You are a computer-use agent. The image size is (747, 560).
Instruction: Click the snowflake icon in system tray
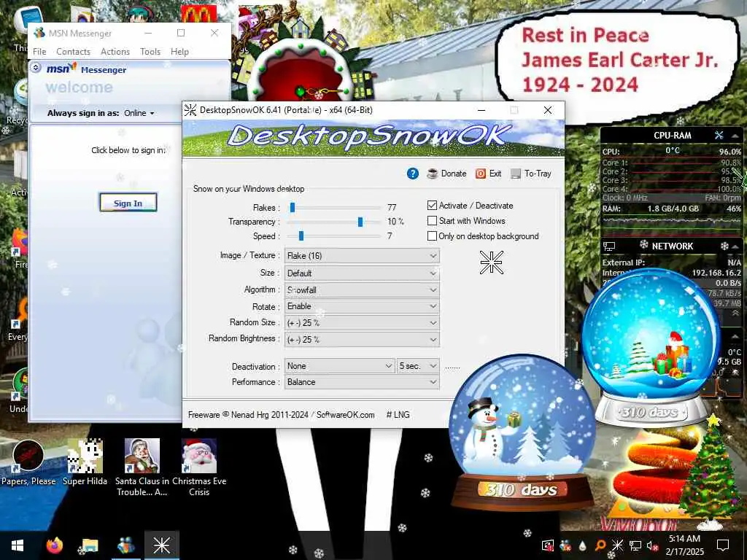click(x=617, y=545)
